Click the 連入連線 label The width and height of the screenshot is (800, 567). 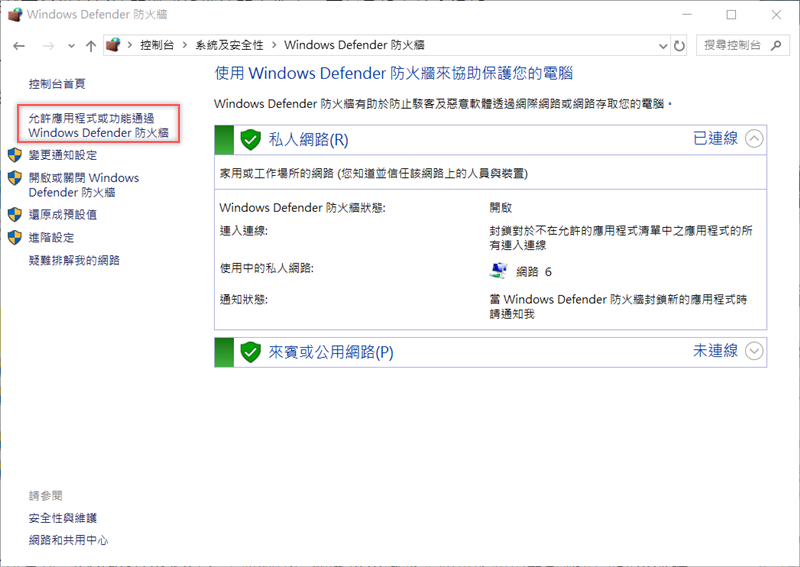tap(244, 231)
